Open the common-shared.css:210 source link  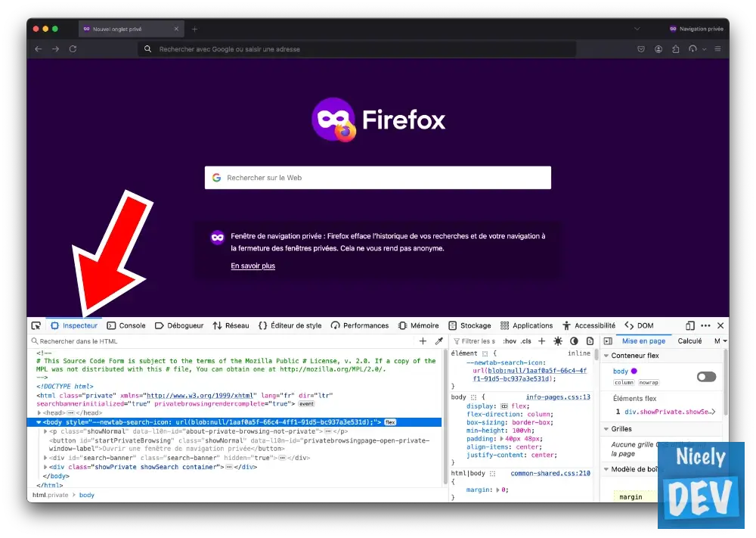click(550, 474)
